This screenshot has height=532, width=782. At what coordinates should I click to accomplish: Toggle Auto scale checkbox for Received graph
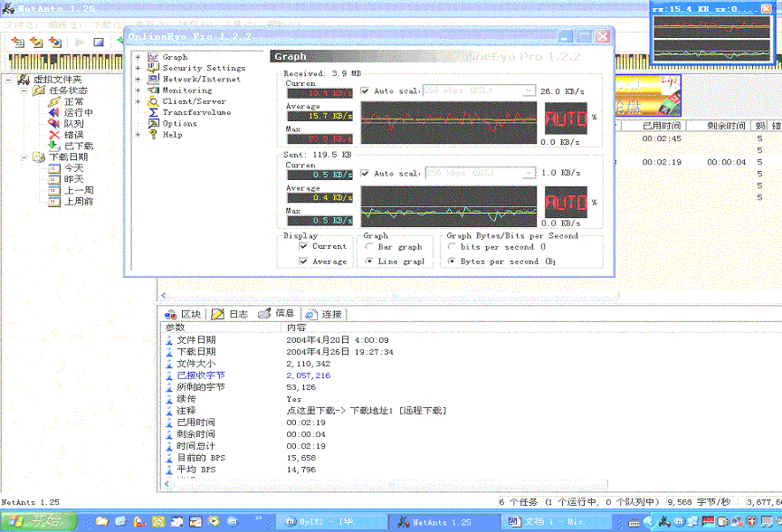click(365, 91)
